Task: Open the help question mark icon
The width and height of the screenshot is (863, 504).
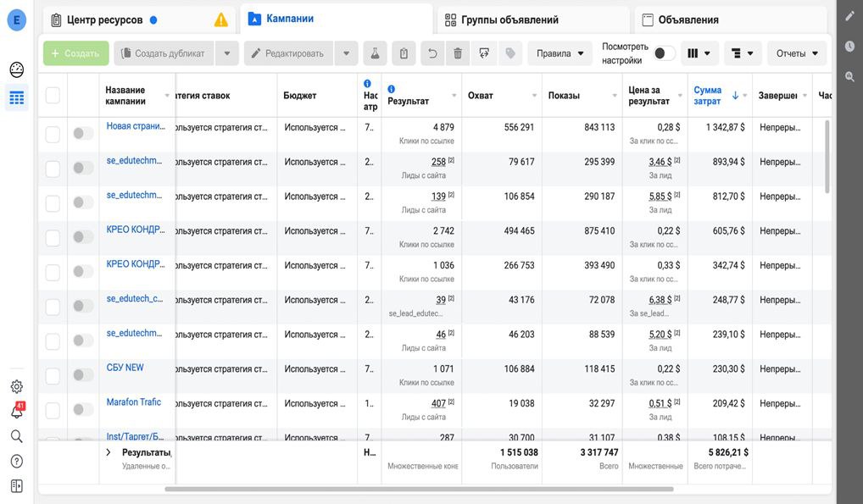Action: (16, 461)
